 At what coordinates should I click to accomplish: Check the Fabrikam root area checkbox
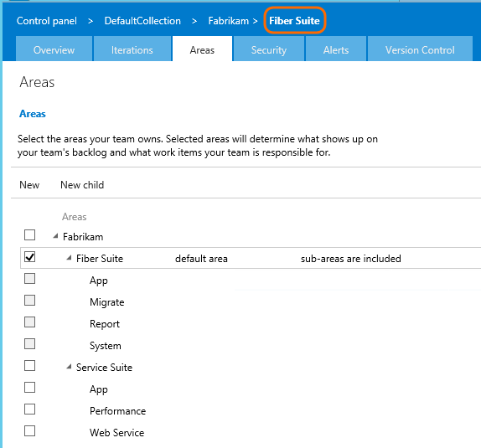(x=30, y=235)
